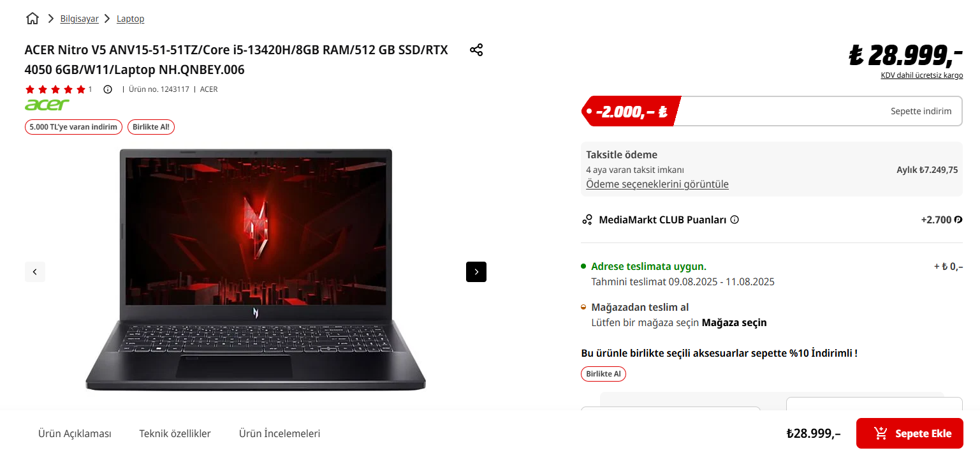The image size is (980, 455).
Task: Click Birlikte Al! badge under the title
Action: click(x=151, y=126)
